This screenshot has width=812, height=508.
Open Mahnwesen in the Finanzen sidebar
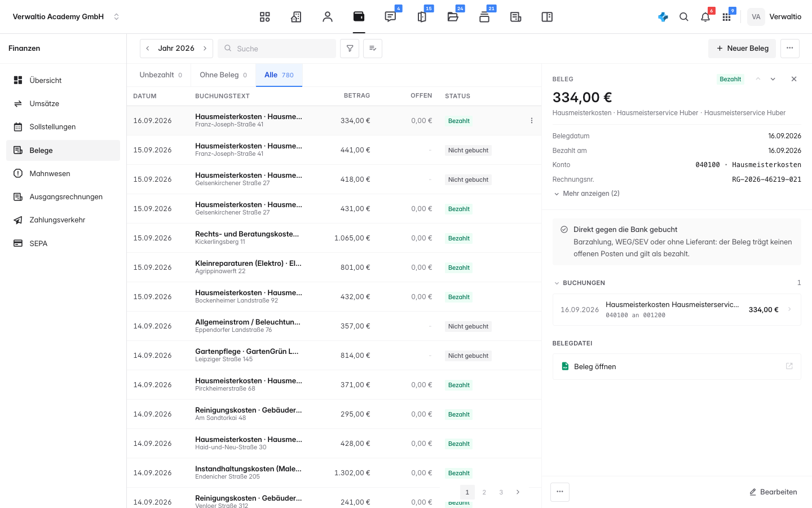point(63,174)
